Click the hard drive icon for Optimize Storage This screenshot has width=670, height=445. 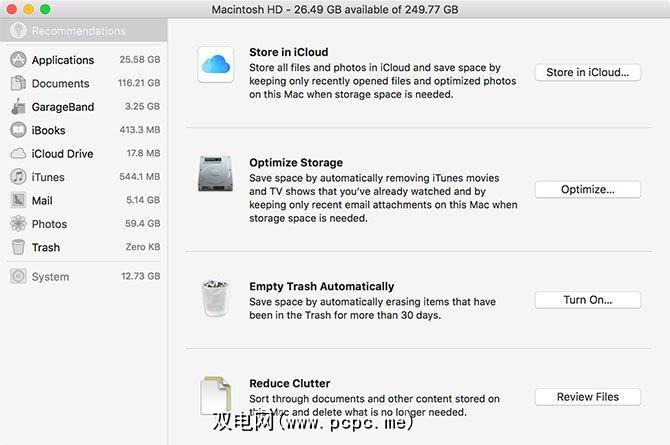point(215,173)
